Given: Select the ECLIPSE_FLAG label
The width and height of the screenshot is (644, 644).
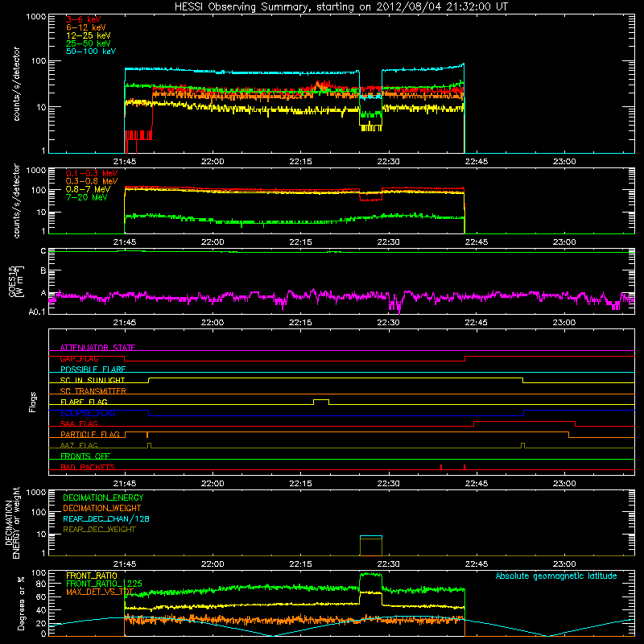Looking at the screenshot, I should click(88, 413).
